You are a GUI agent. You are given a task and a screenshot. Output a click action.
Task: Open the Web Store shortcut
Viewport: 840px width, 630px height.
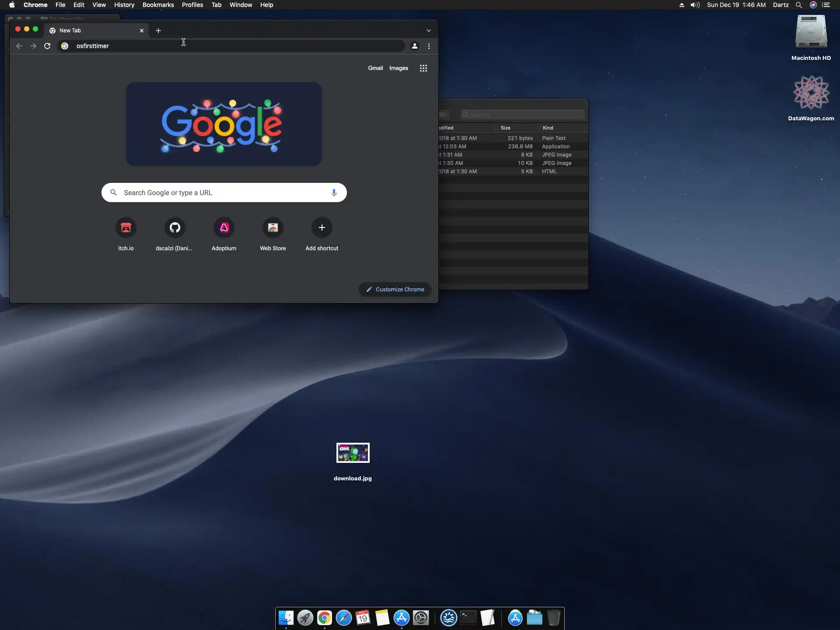[x=273, y=227]
